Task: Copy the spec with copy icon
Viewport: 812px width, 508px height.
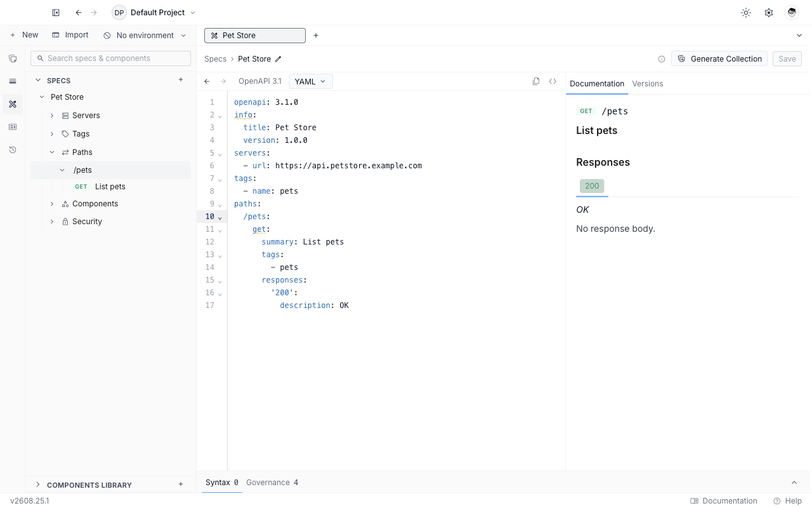Action: (536, 81)
